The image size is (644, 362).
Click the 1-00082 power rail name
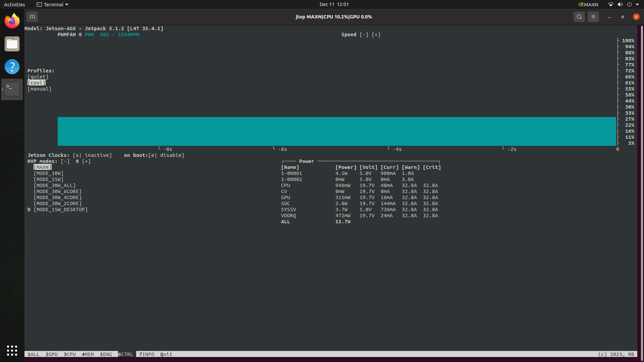tap(291, 179)
